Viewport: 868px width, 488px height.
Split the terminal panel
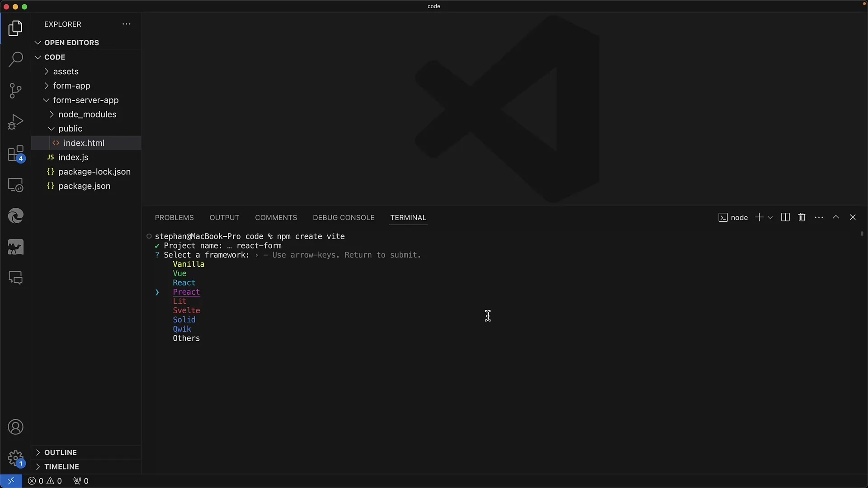point(785,217)
